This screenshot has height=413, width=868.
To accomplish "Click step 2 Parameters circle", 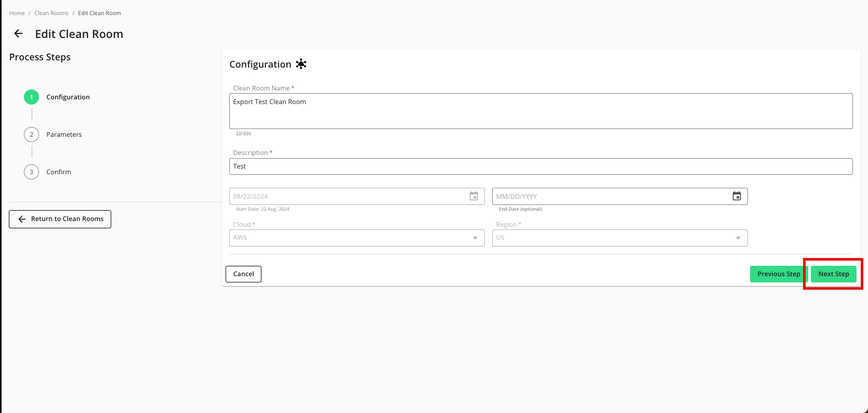I will [31, 135].
